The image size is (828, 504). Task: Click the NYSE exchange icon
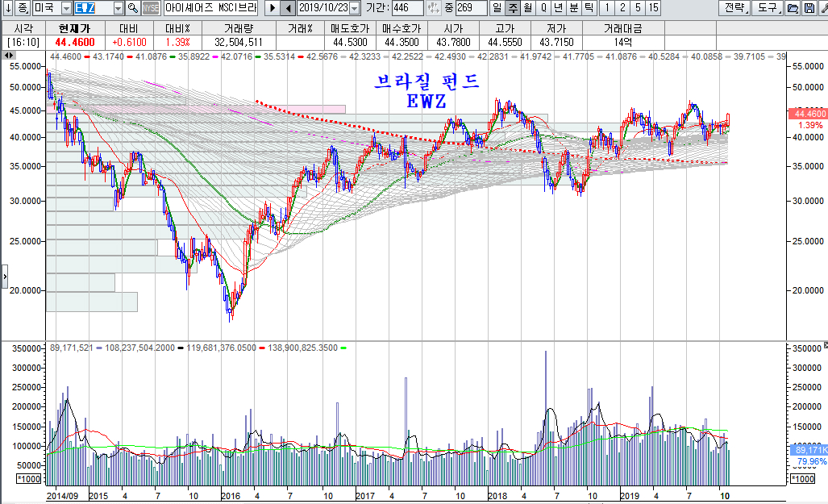(151, 8)
